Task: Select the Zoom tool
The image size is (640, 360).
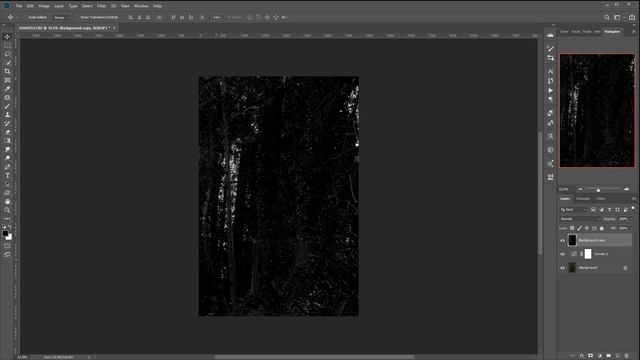Action: point(7,210)
